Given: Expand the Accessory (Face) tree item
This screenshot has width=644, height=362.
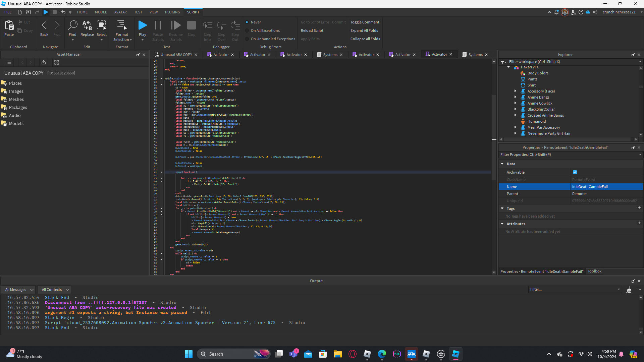Looking at the screenshot, I should [515, 91].
